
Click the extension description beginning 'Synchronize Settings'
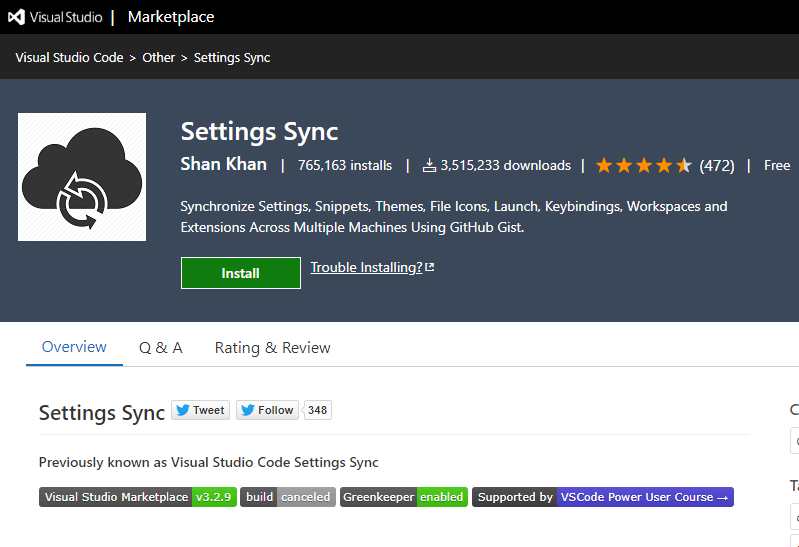click(454, 217)
